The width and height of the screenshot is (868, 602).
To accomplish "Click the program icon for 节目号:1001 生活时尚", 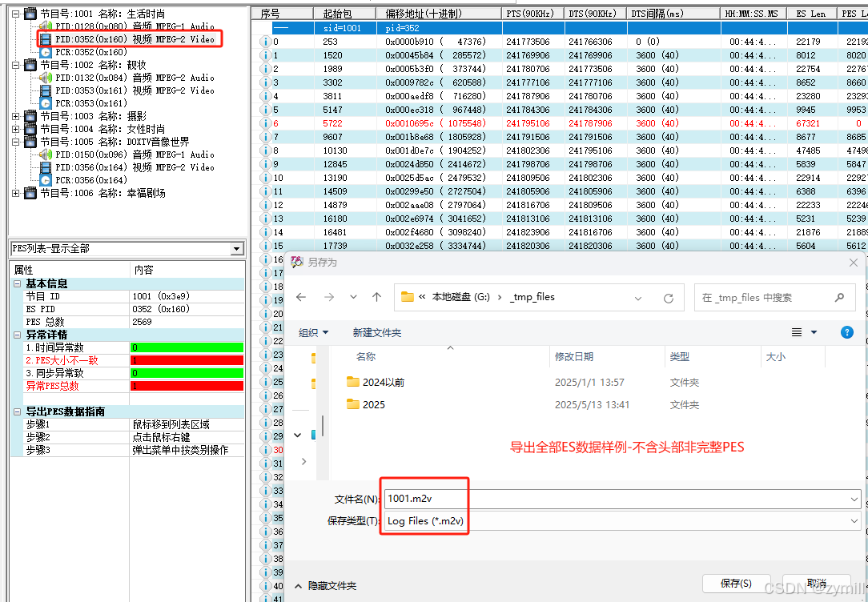I will (30, 14).
